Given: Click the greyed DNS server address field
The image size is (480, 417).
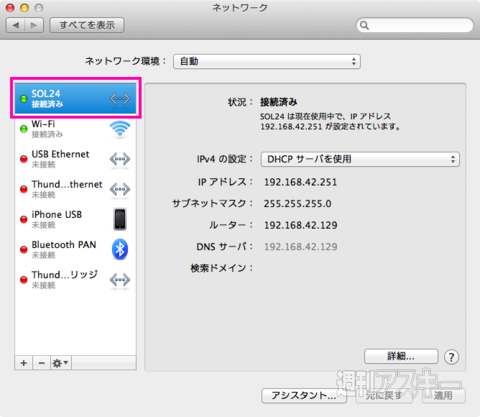Looking at the screenshot, I should [301, 247].
